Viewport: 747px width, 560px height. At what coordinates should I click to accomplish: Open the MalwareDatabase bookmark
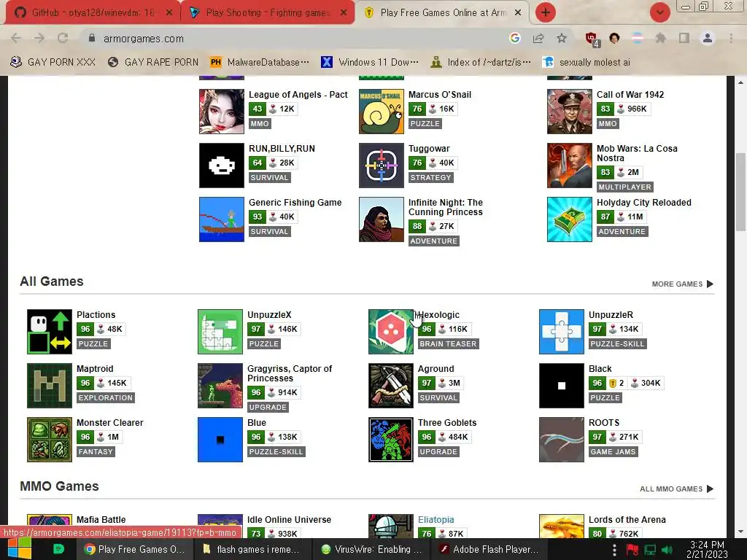pyautogui.click(x=260, y=62)
